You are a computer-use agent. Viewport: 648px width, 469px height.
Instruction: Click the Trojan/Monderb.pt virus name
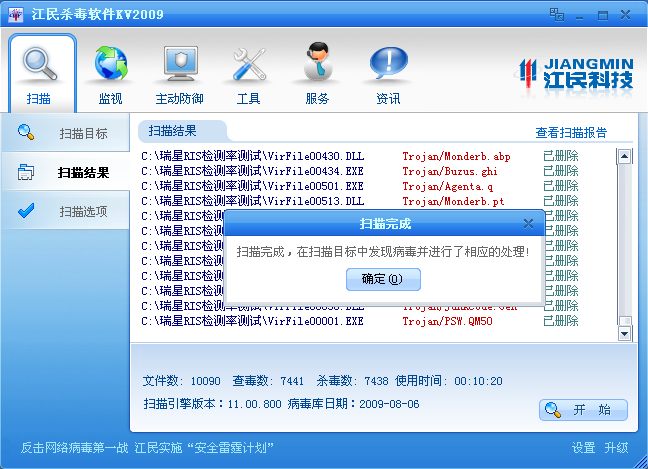pos(453,202)
